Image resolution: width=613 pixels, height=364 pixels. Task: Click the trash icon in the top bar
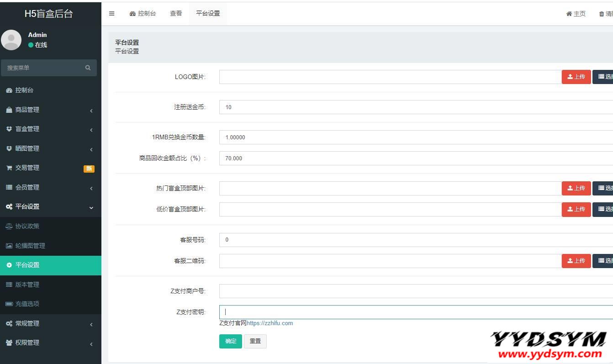pos(601,14)
